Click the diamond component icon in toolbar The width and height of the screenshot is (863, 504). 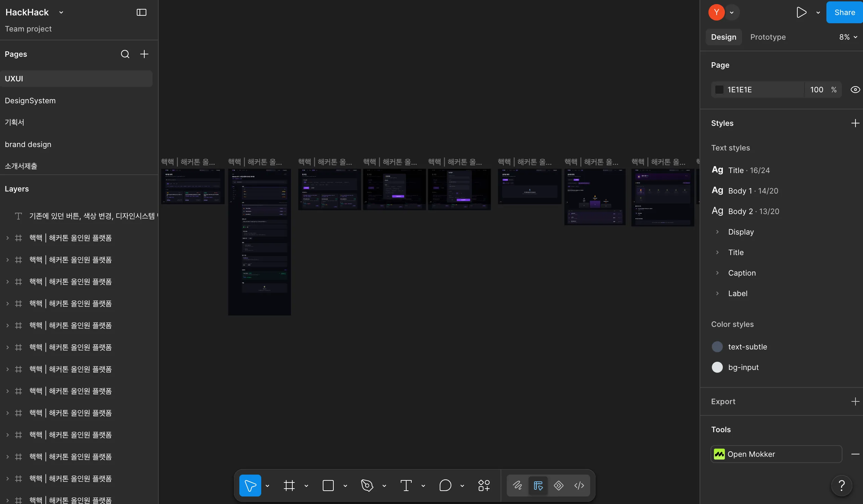coord(559,485)
